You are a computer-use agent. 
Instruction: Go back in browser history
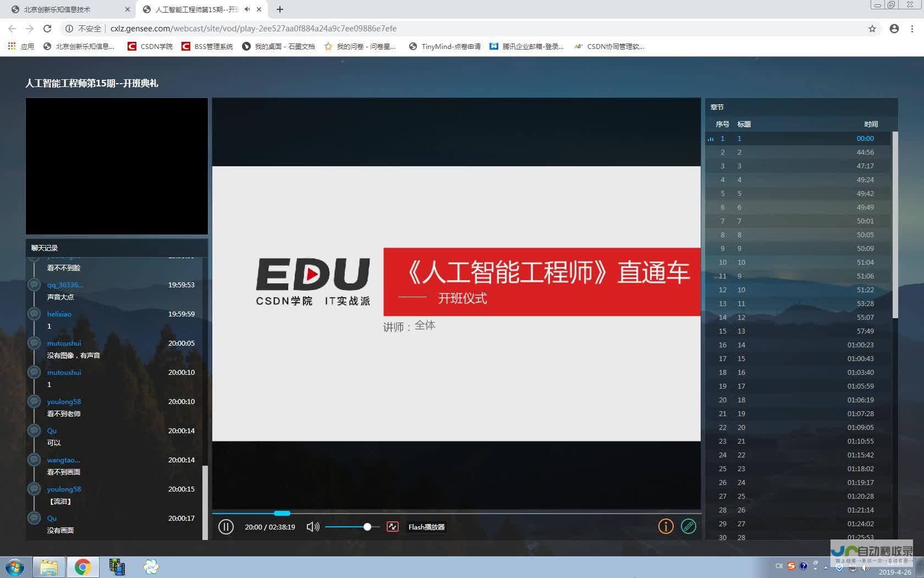click(12, 29)
